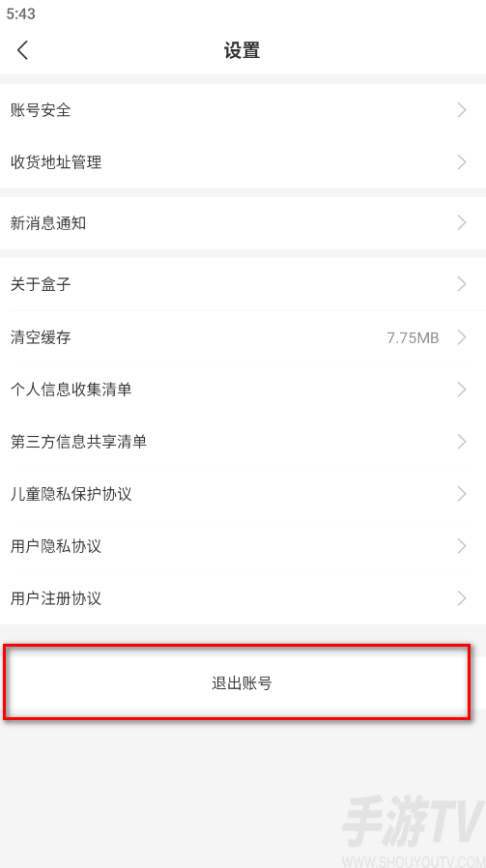Open 收货地址管理
This screenshot has height=868, width=486.
243,162
